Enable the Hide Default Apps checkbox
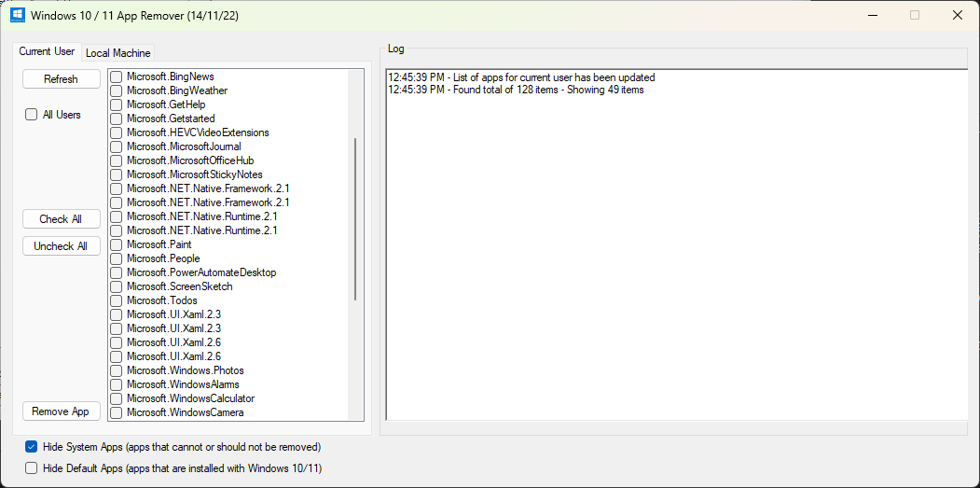The width and height of the screenshot is (980, 488). pos(32,468)
